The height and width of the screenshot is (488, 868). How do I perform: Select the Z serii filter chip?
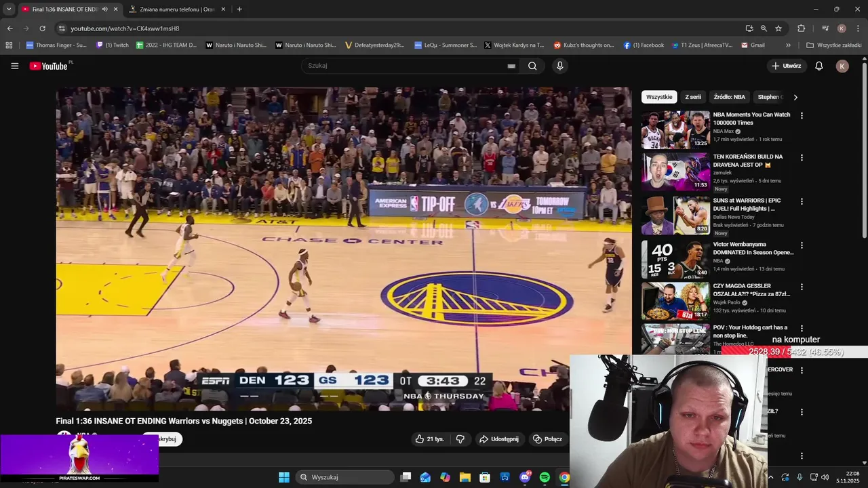pos(693,97)
